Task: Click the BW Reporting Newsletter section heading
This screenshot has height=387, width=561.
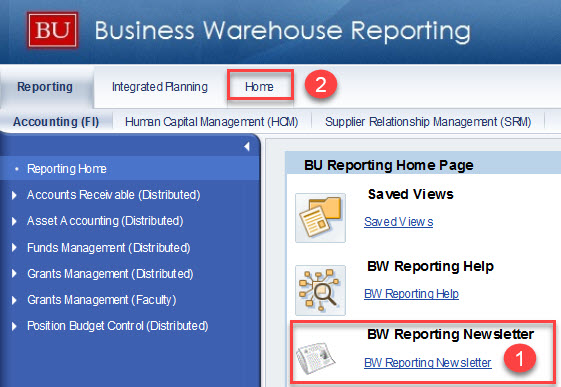Action: (450, 334)
